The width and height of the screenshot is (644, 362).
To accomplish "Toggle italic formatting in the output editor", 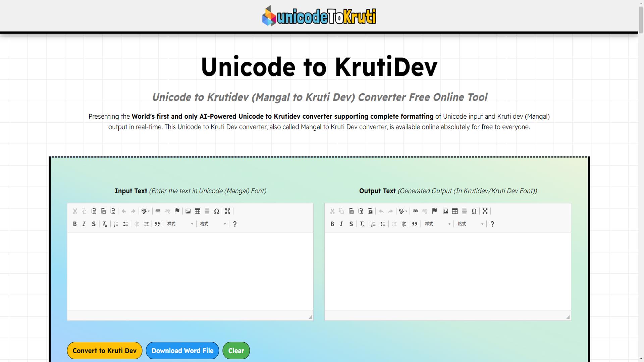I will tap(341, 224).
